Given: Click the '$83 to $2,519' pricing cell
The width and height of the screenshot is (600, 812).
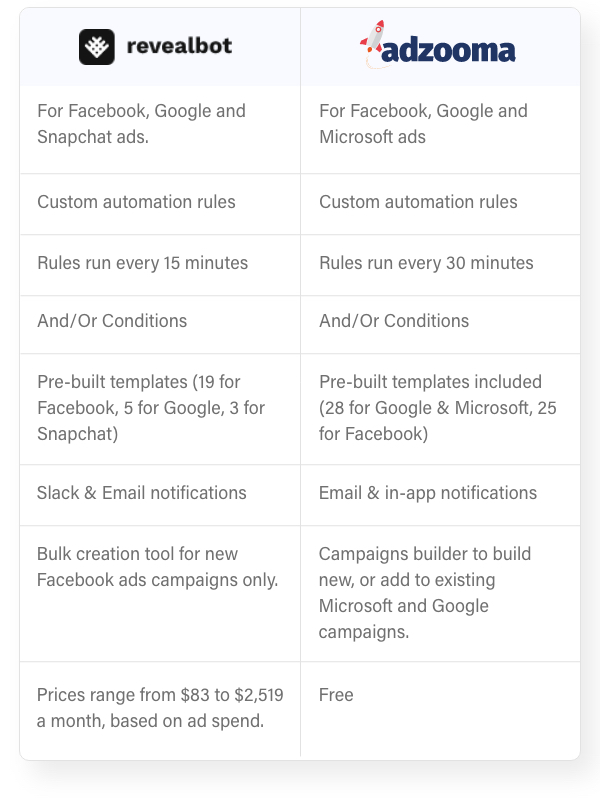Looking at the screenshot, I should tap(160, 708).
